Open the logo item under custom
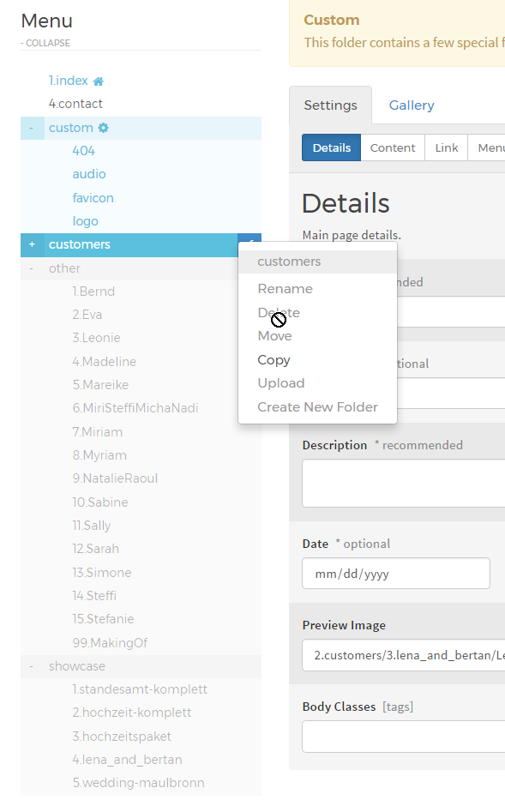Viewport: 505px width, 812px height. coord(86,221)
